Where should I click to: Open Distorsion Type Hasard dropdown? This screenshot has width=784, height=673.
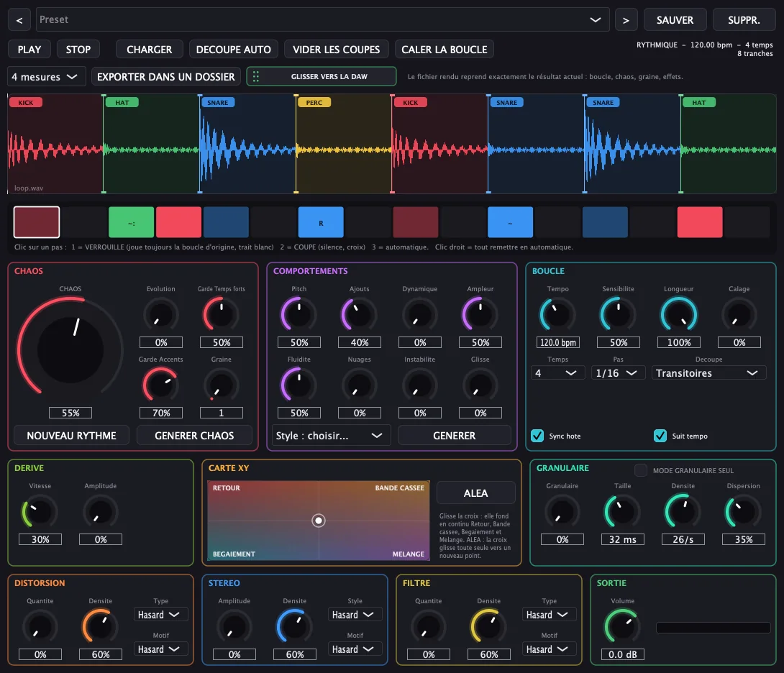[161, 615]
